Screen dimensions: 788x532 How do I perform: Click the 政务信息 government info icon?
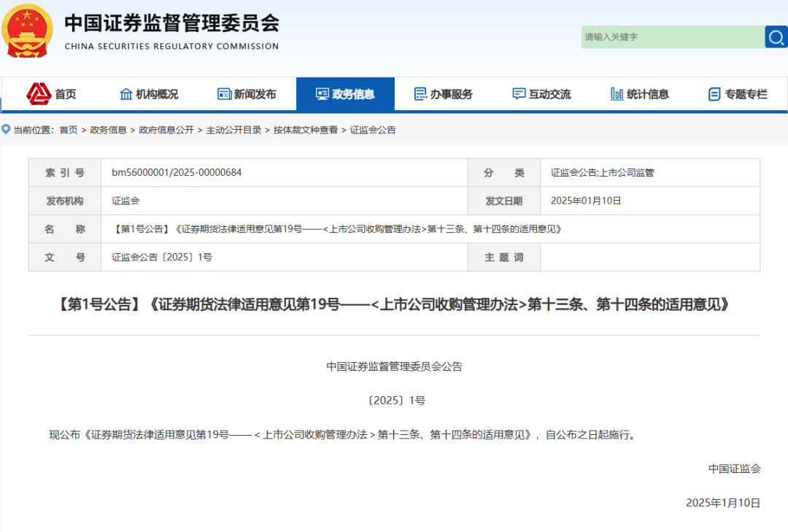[x=322, y=93]
